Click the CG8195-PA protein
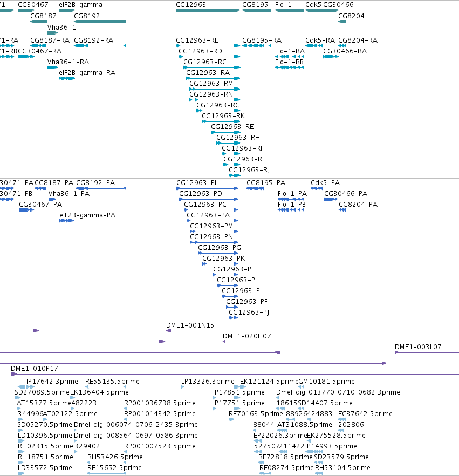The height and width of the screenshot is (476, 459). (x=255, y=188)
